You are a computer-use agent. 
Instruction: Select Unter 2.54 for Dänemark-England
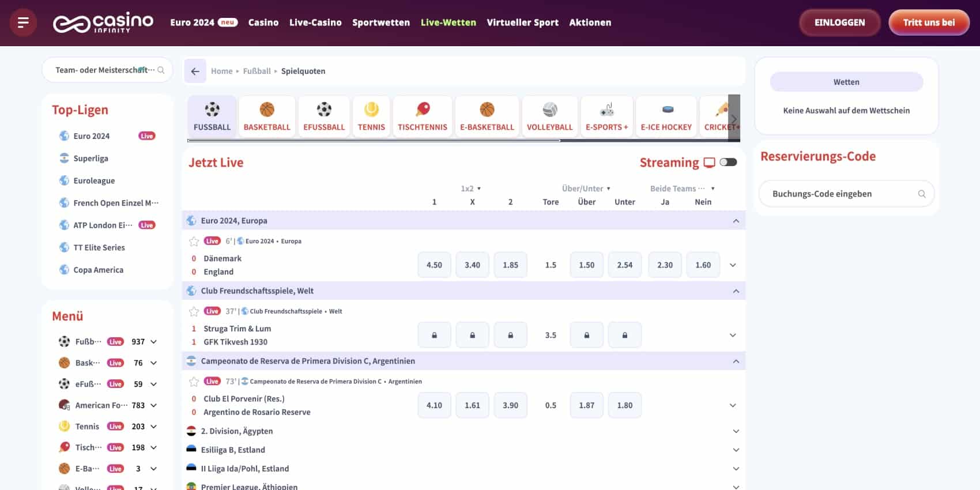[625, 265]
